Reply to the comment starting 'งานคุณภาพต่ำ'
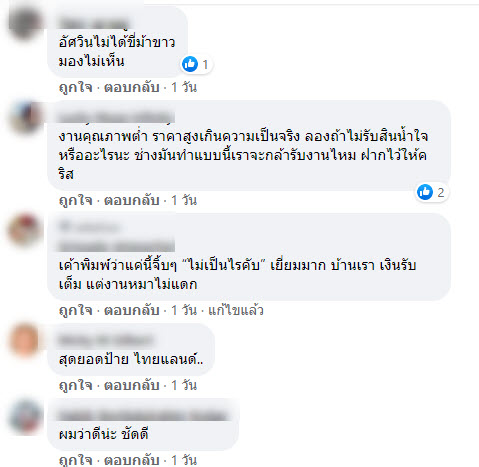Image resolution: width=479 pixels, height=467 pixels. click(x=132, y=200)
